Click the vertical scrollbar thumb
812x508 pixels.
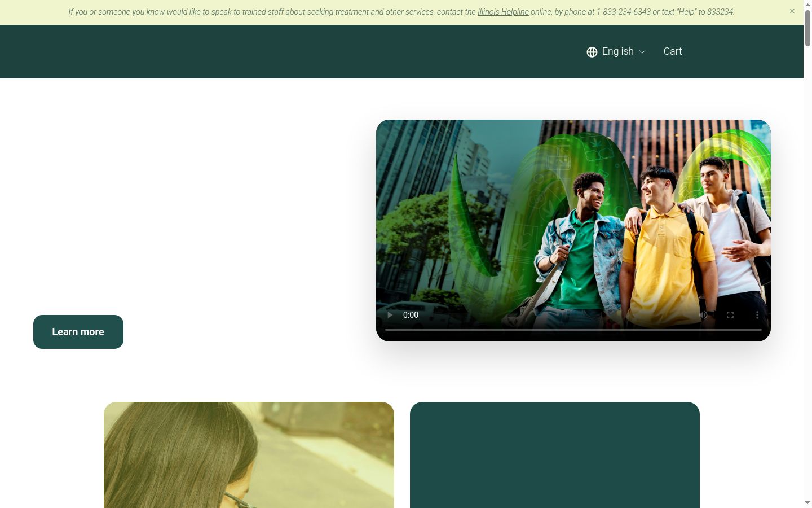[x=807, y=27]
